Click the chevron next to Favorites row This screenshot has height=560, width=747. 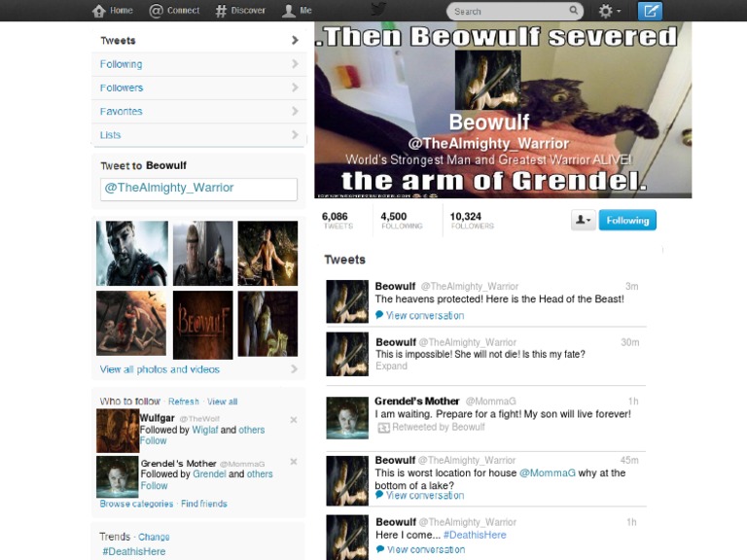coord(295,111)
